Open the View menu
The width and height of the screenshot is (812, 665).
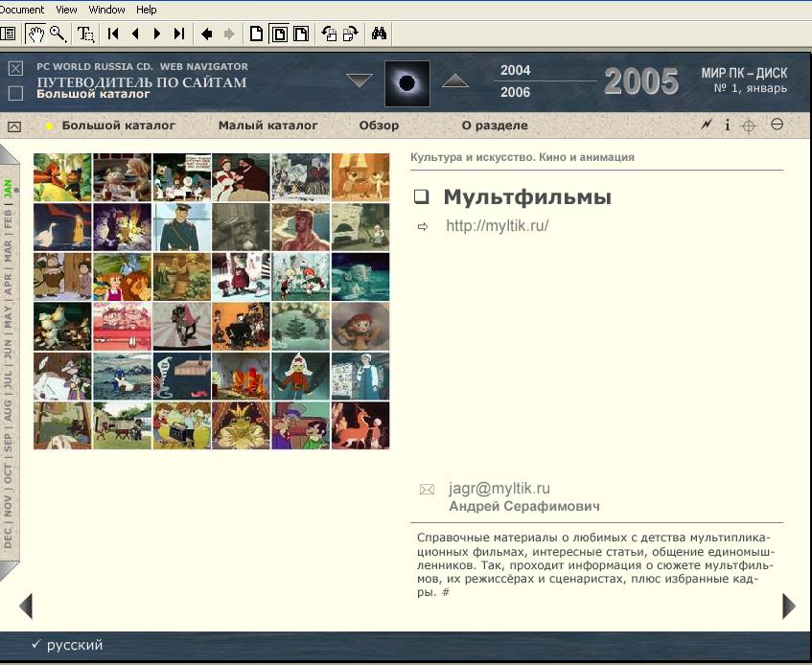[66, 10]
